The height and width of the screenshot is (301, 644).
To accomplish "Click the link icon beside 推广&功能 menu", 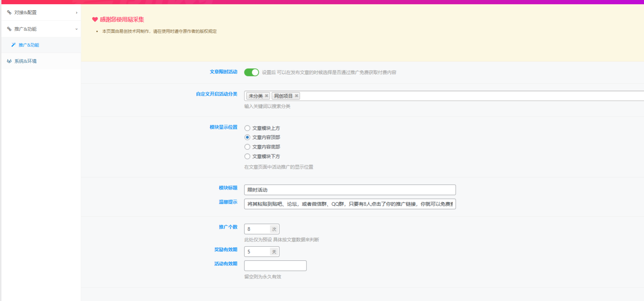I will (x=9, y=29).
